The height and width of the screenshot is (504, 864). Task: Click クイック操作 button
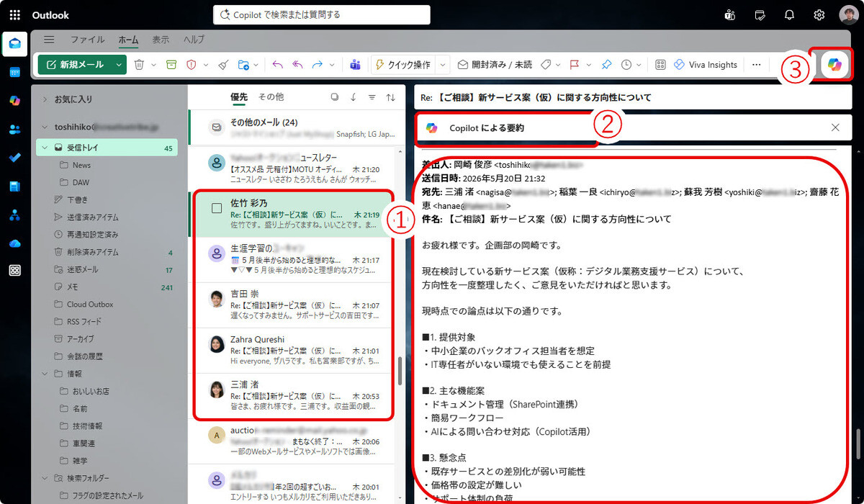point(403,65)
